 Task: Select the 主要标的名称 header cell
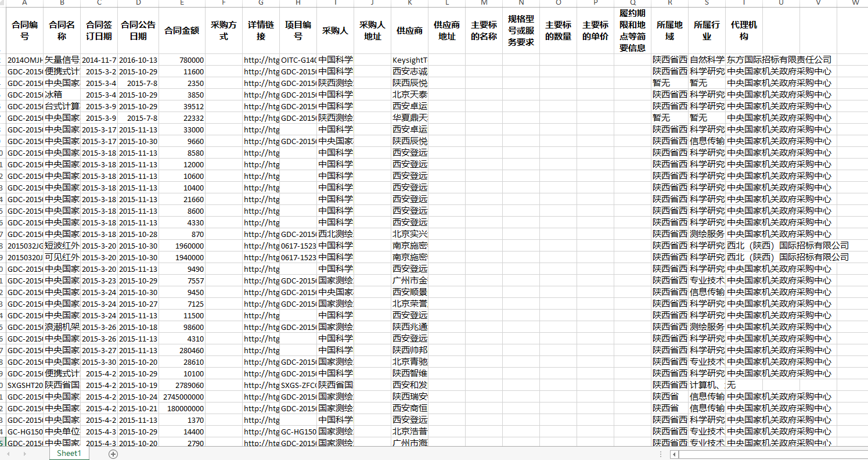coord(484,31)
